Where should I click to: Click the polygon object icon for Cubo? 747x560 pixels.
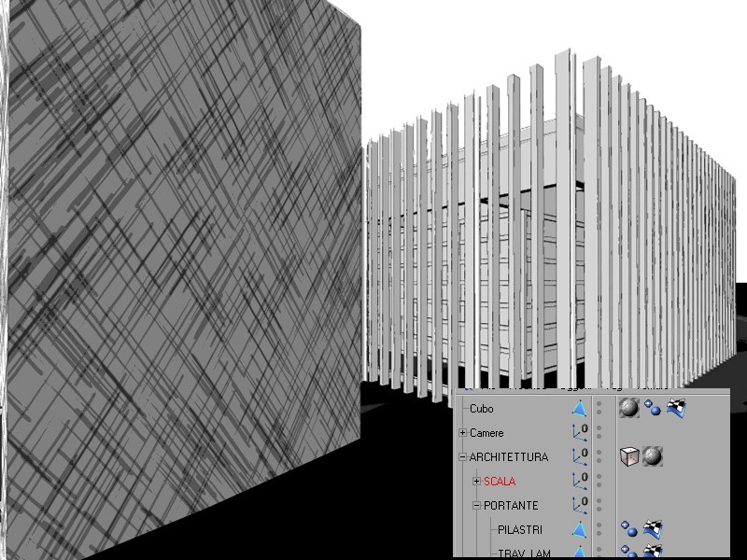[579, 409]
